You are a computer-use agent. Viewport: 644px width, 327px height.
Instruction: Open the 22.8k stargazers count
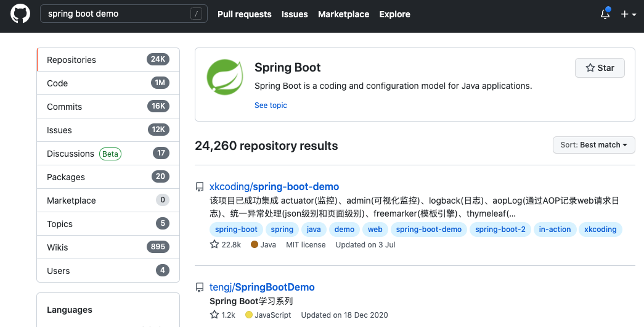click(x=226, y=245)
